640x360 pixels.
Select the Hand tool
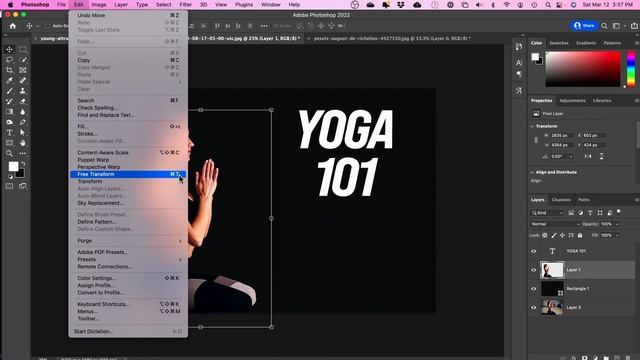point(23,143)
